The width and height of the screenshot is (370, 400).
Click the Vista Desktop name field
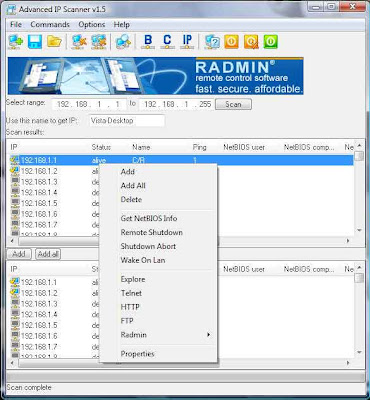[x=127, y=121]
